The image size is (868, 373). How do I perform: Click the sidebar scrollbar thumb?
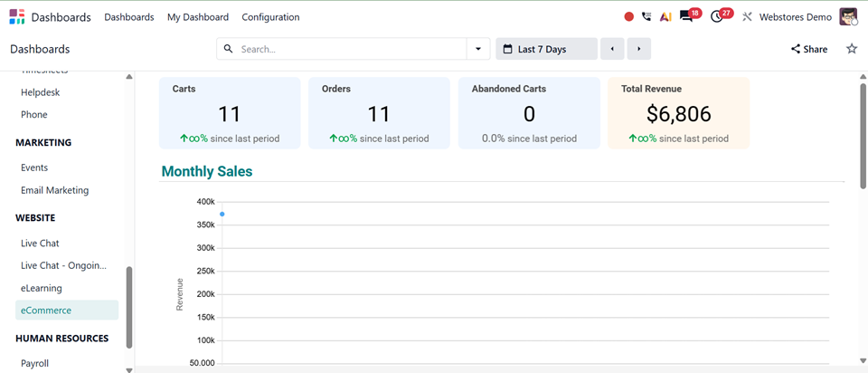click(129, 308)
